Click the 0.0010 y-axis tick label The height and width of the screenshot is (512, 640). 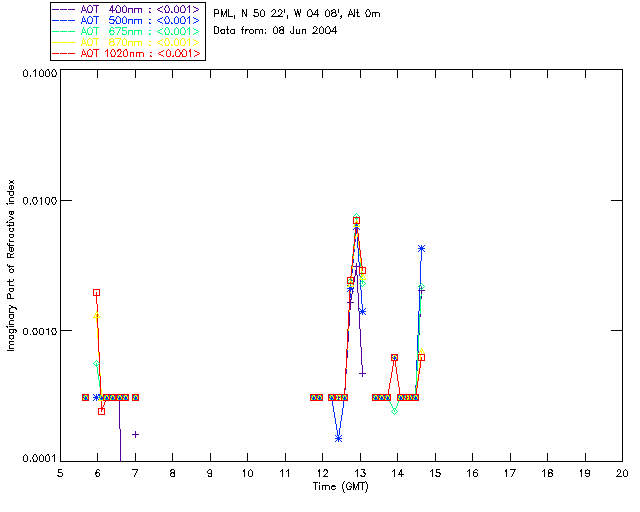click(x=40, y=331)
